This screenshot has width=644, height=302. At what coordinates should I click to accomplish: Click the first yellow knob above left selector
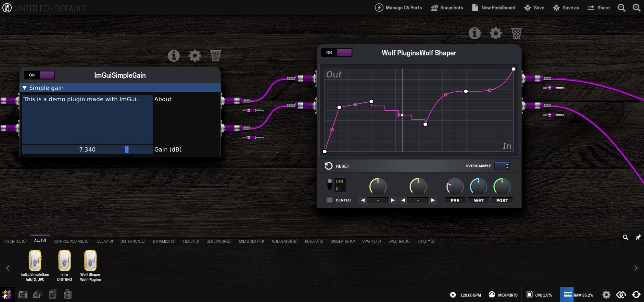(378, 187)
